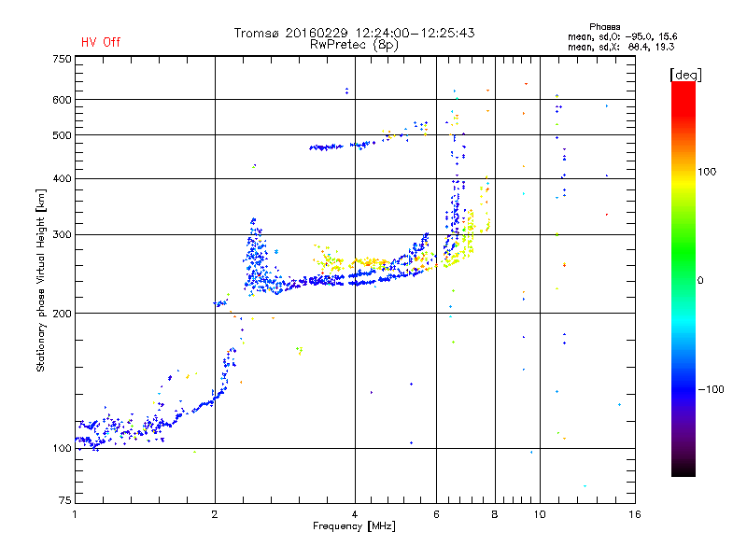Click the red 'HV Off' label

pos(101,42)
